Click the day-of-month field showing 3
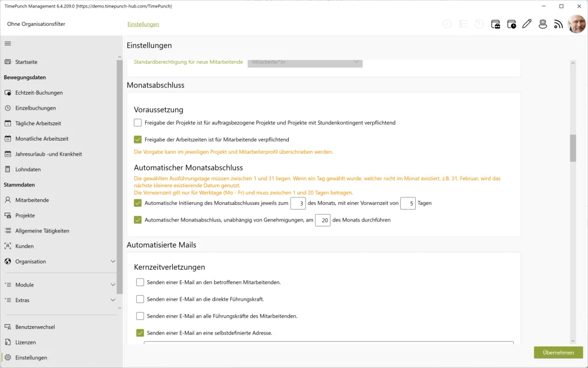Screen dimensions: 588x368 (298, 203)
